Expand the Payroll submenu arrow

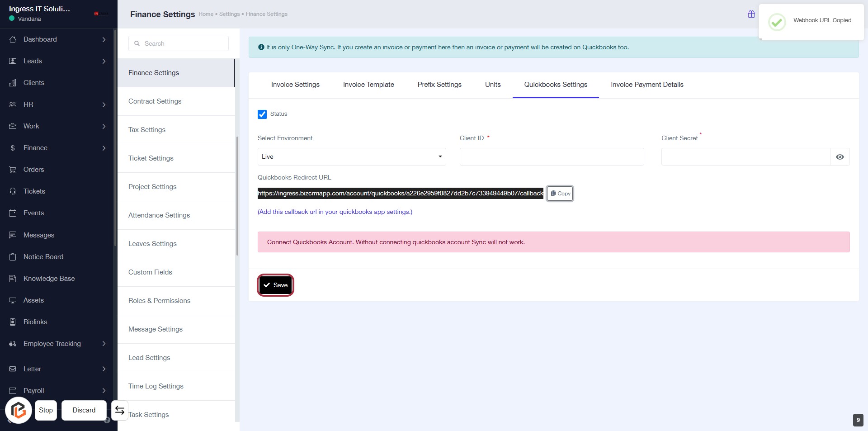pyautogui.click(x=104, y=391)
